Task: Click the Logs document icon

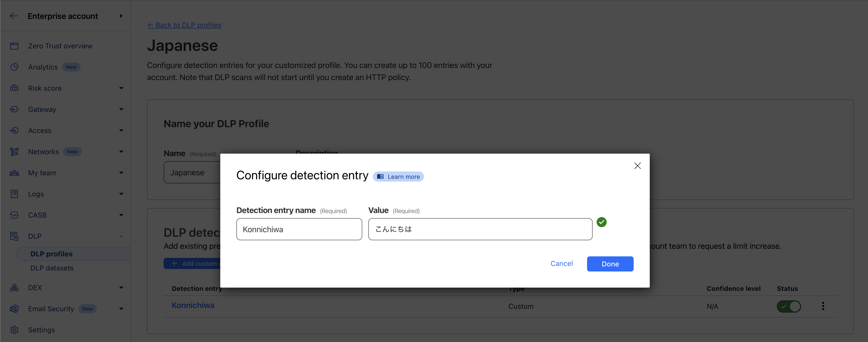Action: click(14, 194)
